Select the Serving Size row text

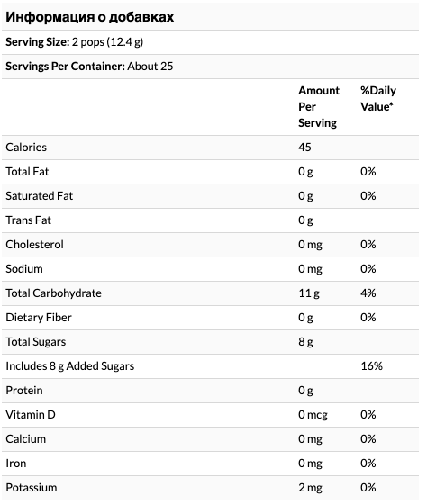click(75, 42)
